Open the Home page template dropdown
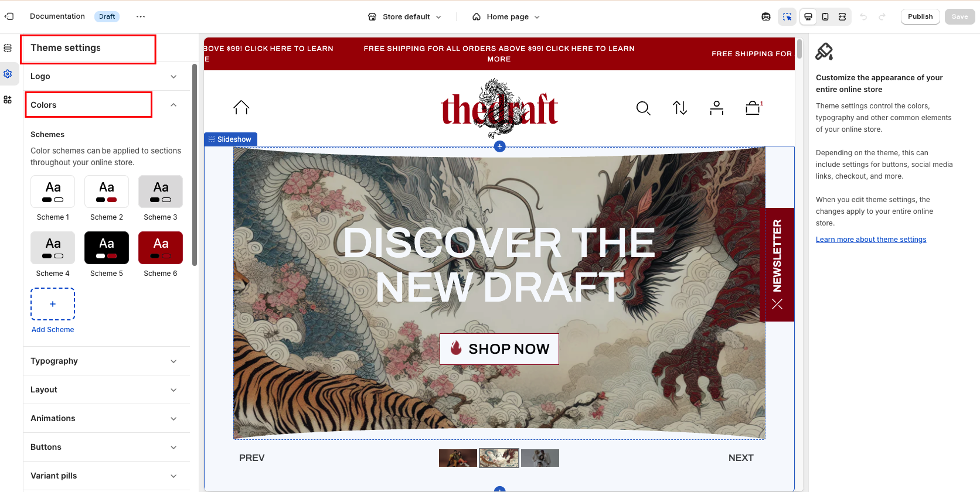The image size is (980, 492). click(x=506, y=16)
